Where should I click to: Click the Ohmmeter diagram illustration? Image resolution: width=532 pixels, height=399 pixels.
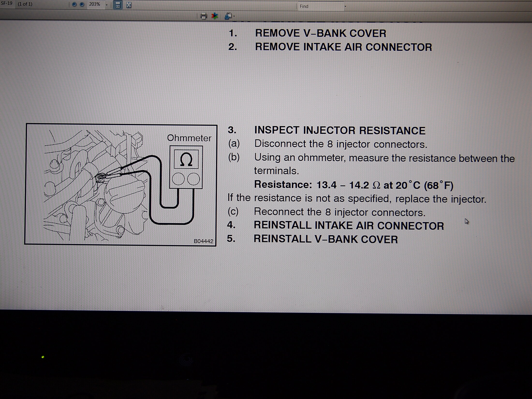click(120, 185)
